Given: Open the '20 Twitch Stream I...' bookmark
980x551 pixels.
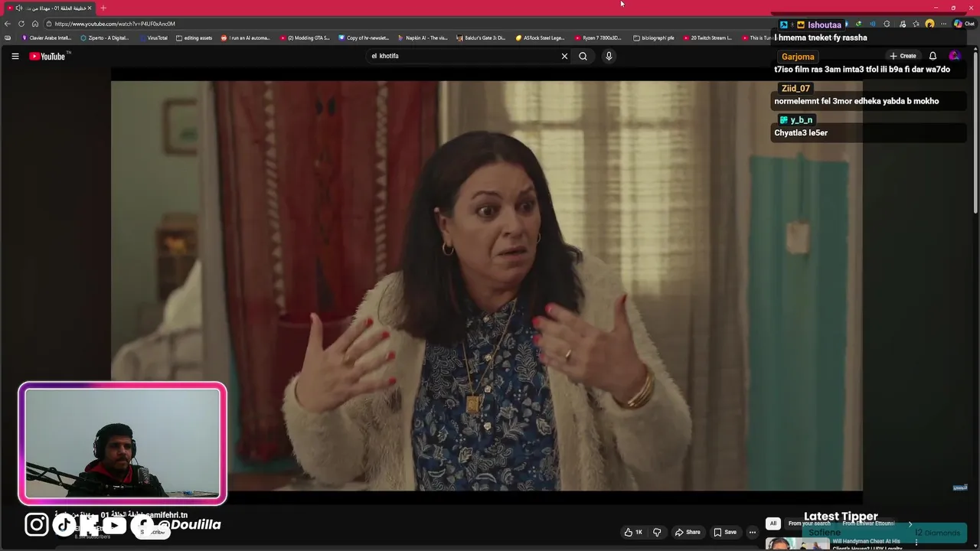Looking at the screenshot, I should [x=708, y=37].
